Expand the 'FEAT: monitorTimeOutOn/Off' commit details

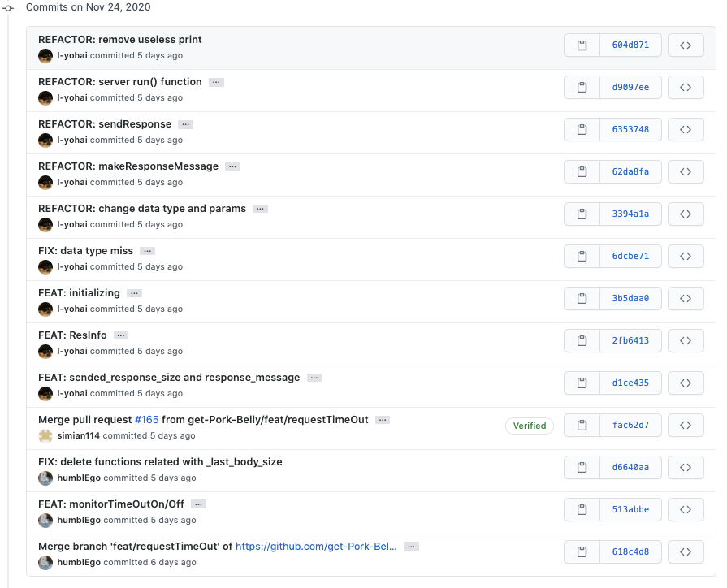pyautogui.click(x=198, y=504)
